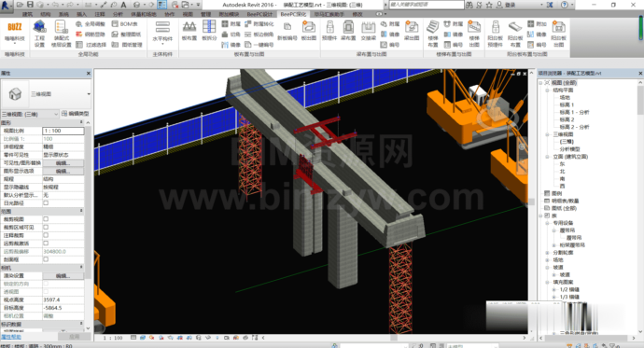
Task: Open the 梁布置 beam layout tool
Action: (348, 31)
